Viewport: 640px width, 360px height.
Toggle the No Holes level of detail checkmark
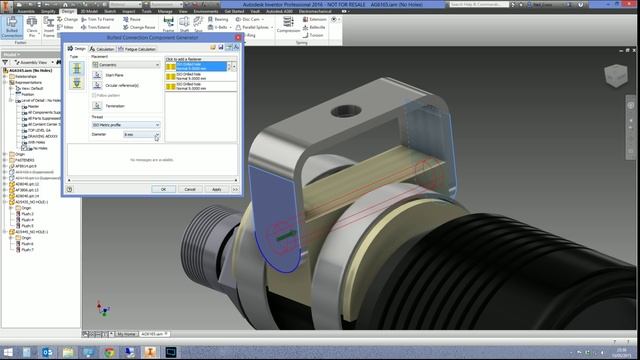tap(24, 148)
